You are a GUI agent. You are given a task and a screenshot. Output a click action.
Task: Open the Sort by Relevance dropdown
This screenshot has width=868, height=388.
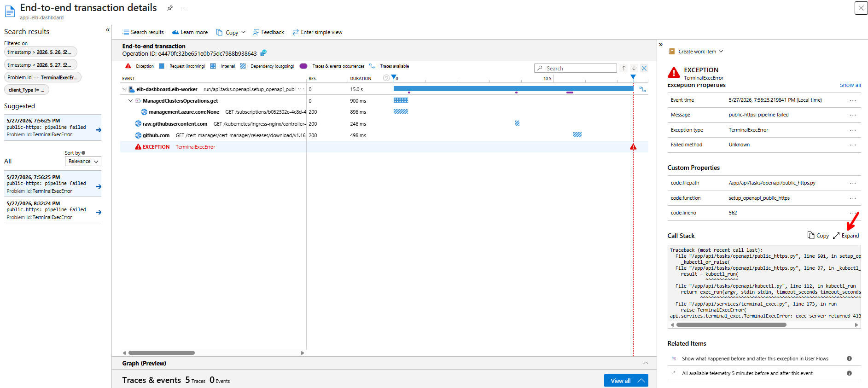tap(83, 161)
